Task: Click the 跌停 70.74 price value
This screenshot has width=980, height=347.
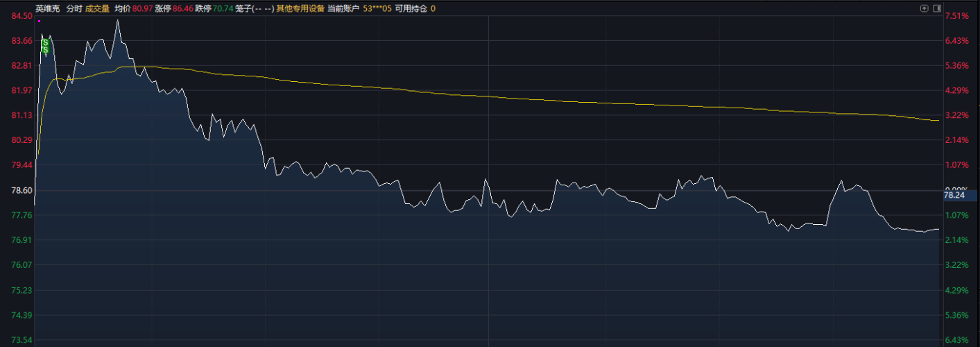Action: 223,8
